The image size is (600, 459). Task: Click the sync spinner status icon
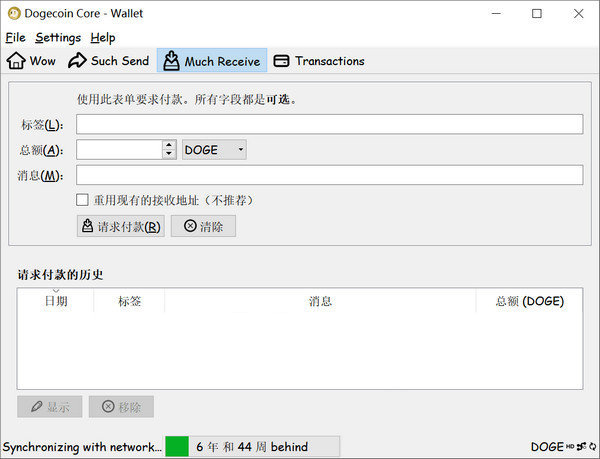(x=593, y=446)
